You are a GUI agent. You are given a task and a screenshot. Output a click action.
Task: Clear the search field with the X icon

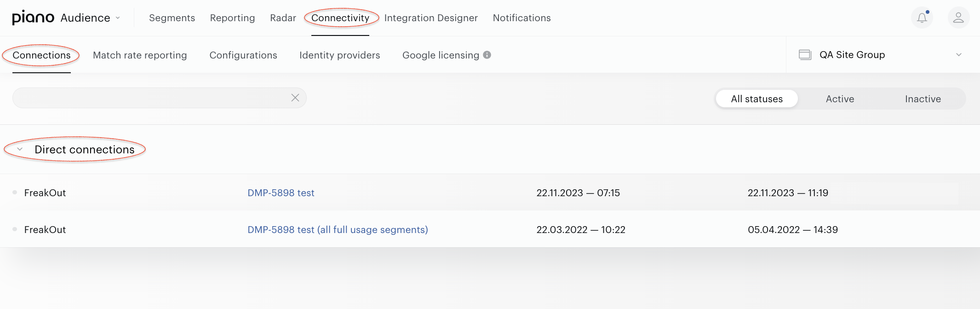click(295, 98)
